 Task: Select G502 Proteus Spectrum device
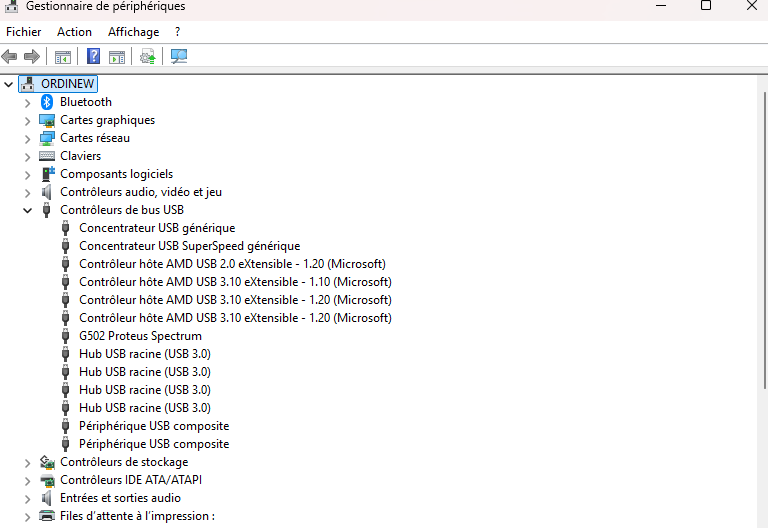pyautogui.click(x=141, y=336)
